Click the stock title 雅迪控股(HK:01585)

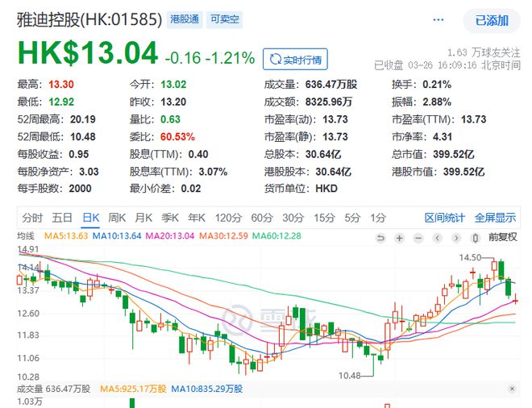pos(89,19)
